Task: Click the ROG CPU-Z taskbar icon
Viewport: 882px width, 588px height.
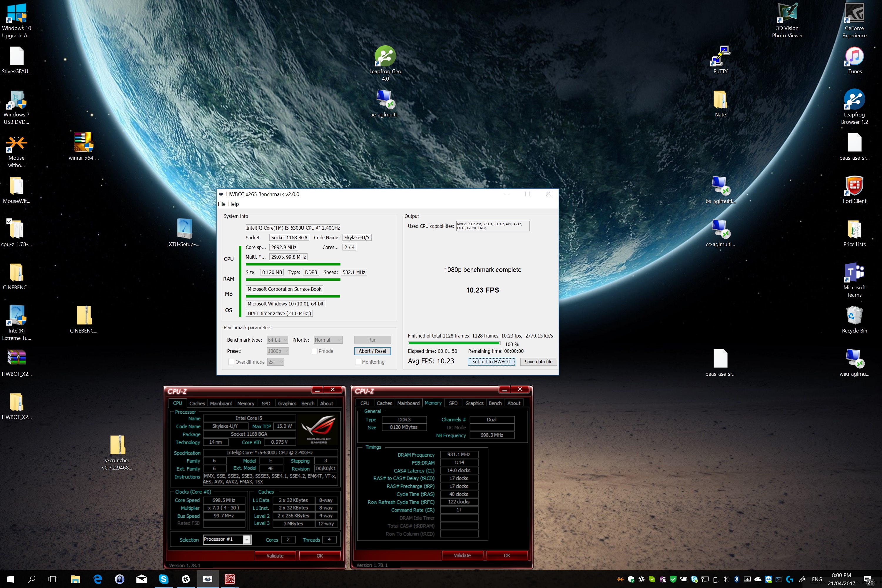Action: [x=230, y=579]
